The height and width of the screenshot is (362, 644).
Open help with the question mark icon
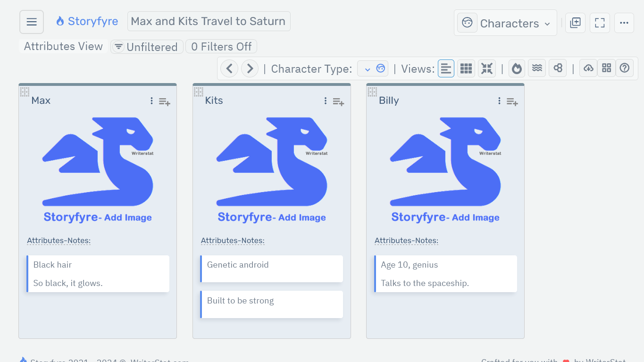pyautogui.click(x=625, y=68)
